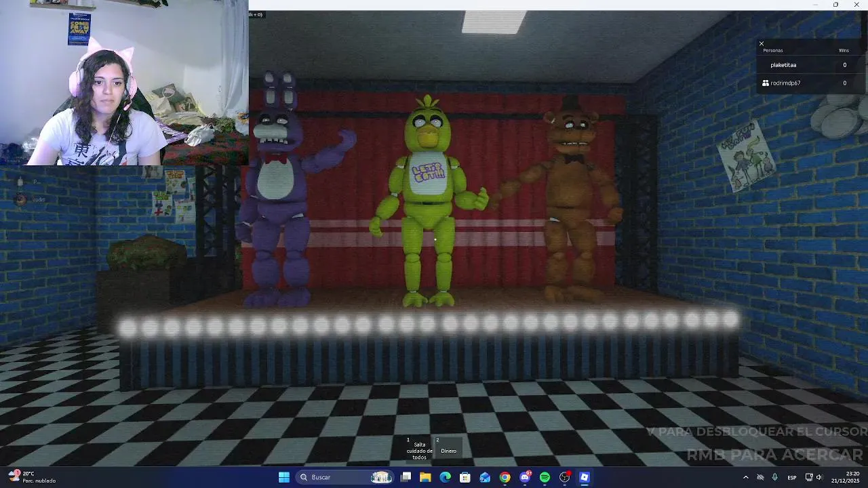This screenshot has width=868, height=488.
Task: Open the Windows Start menu
Action: click(284, 477)
